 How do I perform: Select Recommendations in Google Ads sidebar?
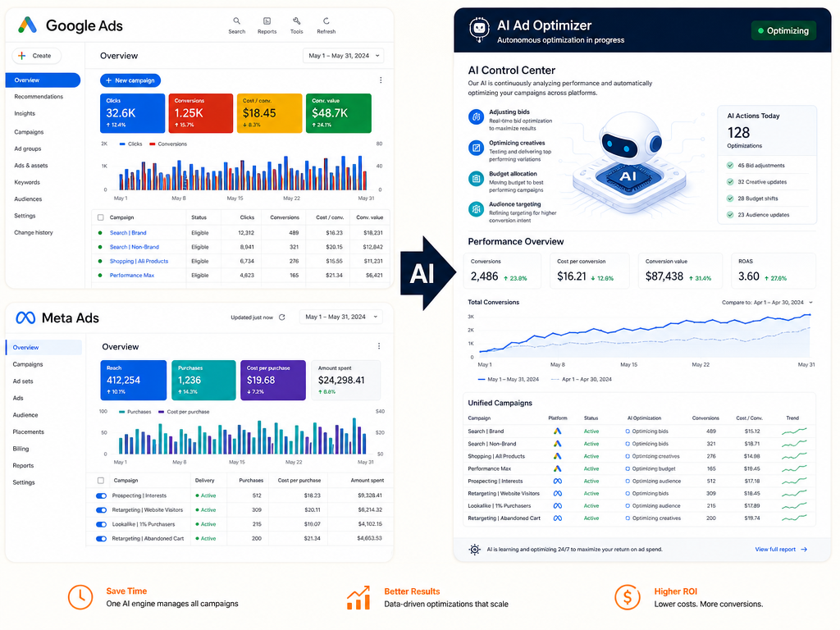coord(39,97)
